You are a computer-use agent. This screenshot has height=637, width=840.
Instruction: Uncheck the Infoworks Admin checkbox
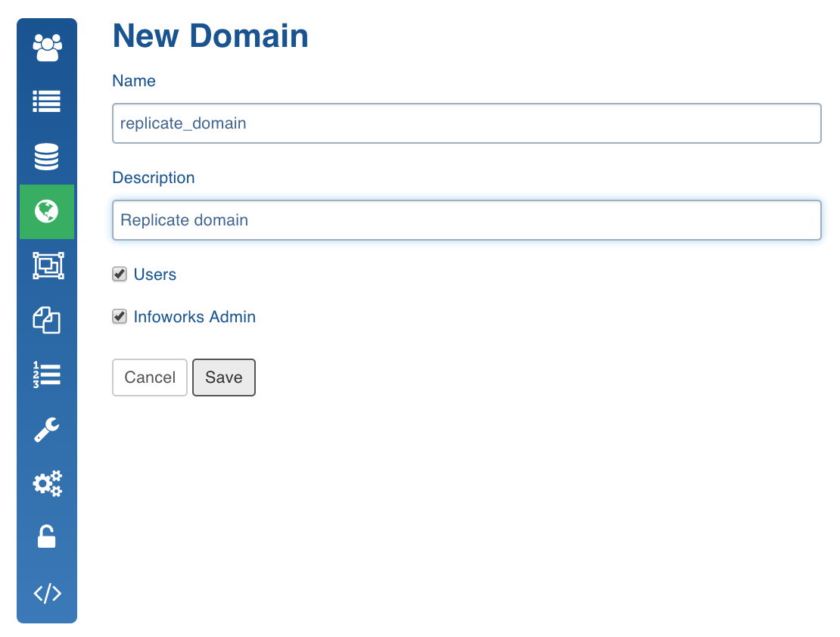[x=120, y=317]
